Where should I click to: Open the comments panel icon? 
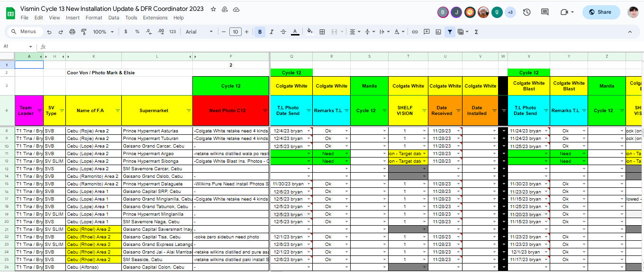click(x=545, y=12)
